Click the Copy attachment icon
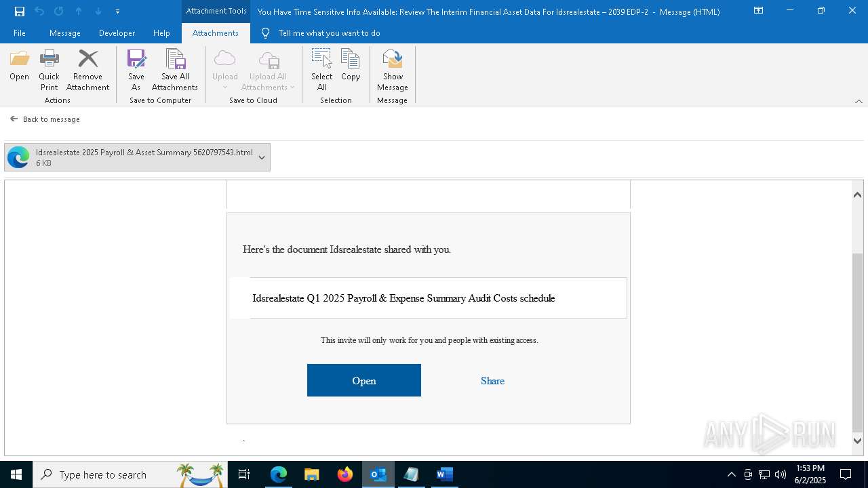The height and width of the screenshot is (488, 868). [351, 65]
